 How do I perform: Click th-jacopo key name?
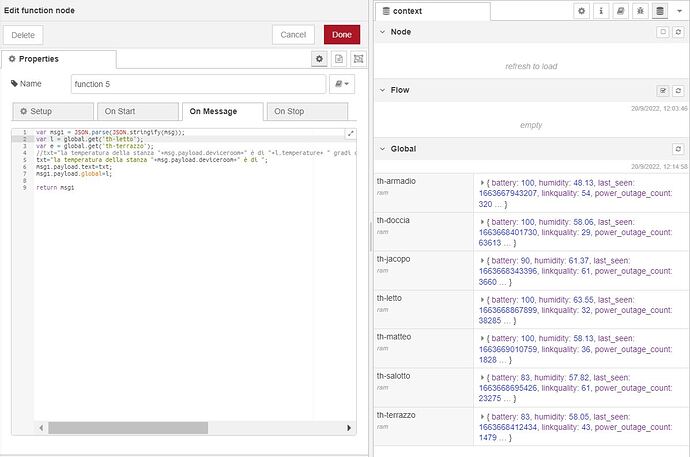click(x=393, y=259)
